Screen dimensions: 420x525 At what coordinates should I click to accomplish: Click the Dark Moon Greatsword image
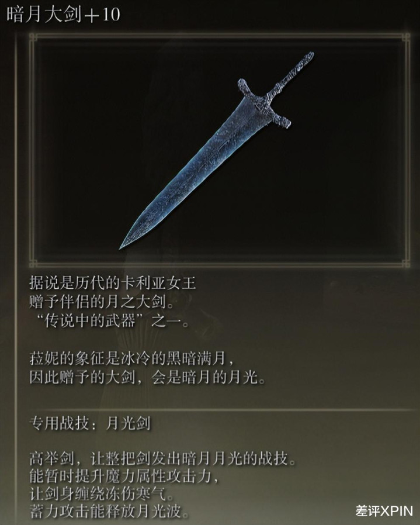(217, 150)
